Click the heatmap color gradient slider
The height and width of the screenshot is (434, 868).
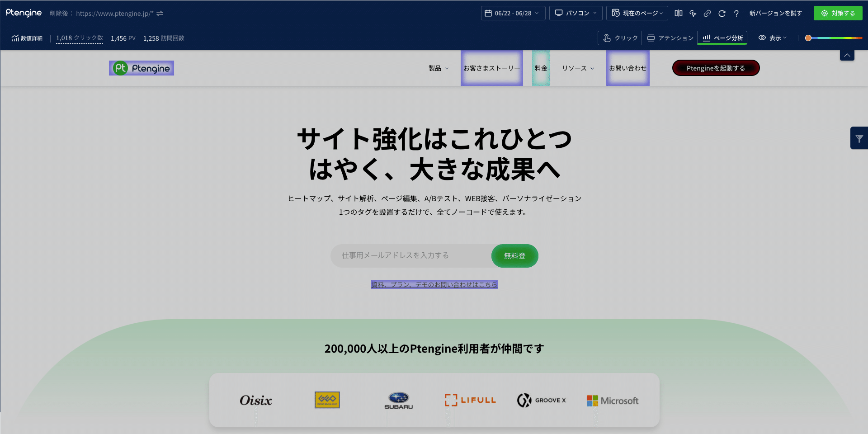pos(833,38)
